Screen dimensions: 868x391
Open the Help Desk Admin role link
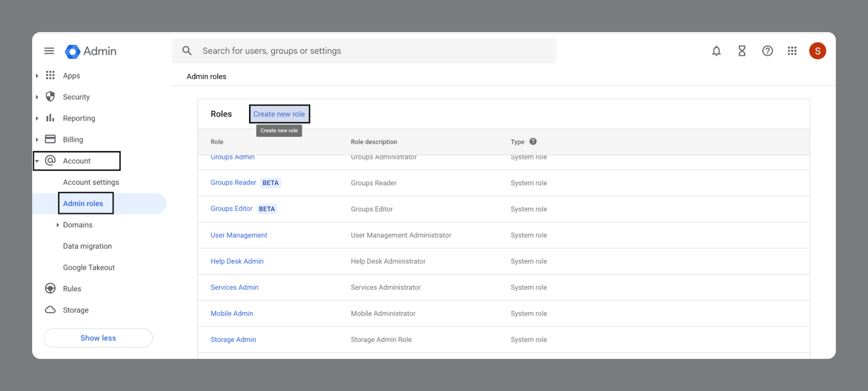point(237,261)
